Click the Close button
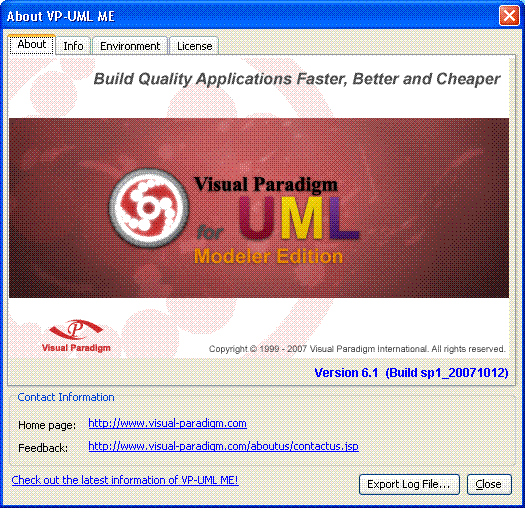 (x=489, y=484)
